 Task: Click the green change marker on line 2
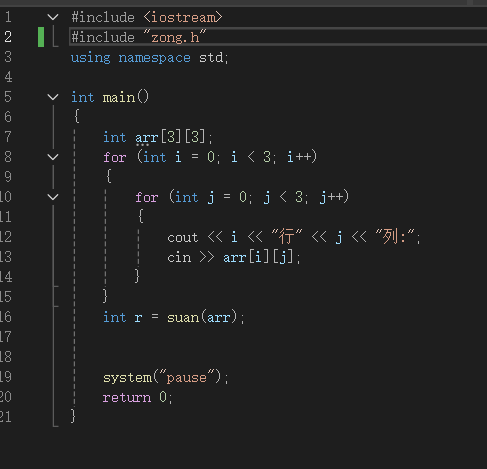coord(41,37)
